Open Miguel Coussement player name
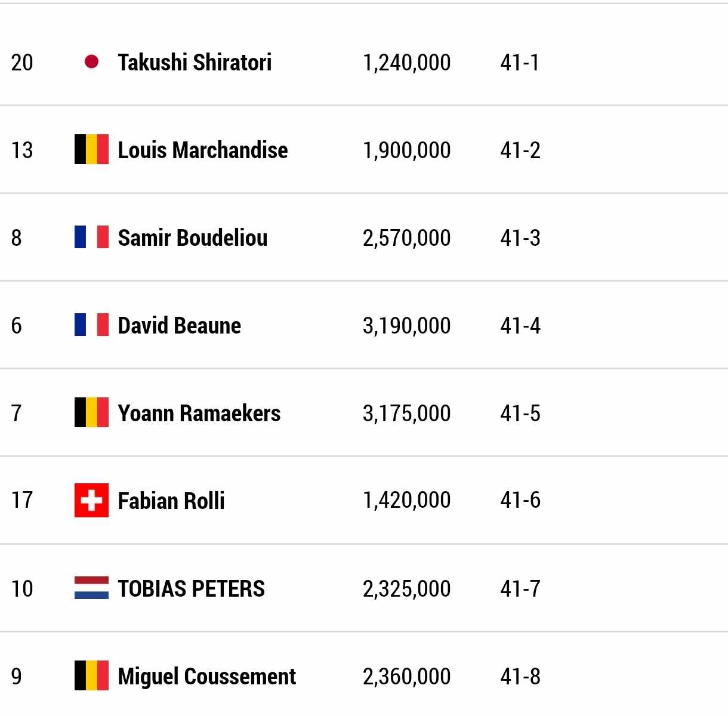Viewport: 728px width, 716px height. (207, 676)
